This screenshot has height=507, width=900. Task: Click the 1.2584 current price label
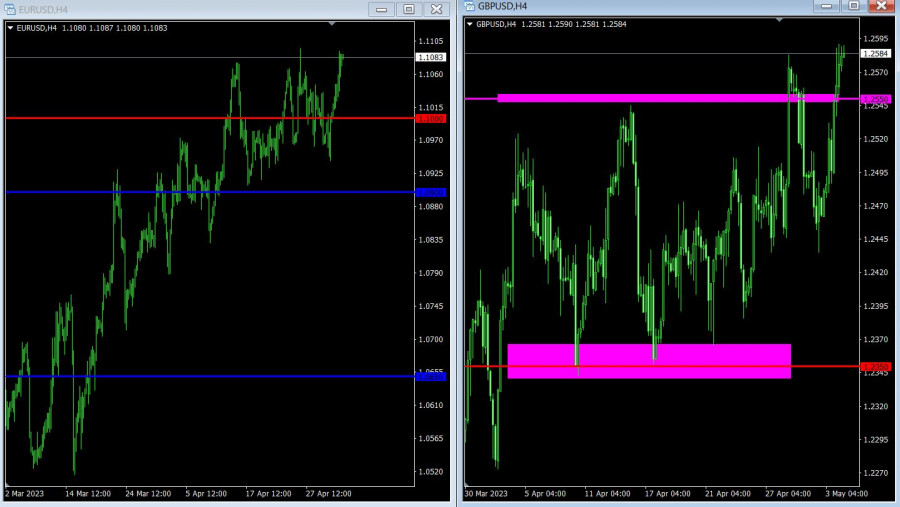(875, 53)
